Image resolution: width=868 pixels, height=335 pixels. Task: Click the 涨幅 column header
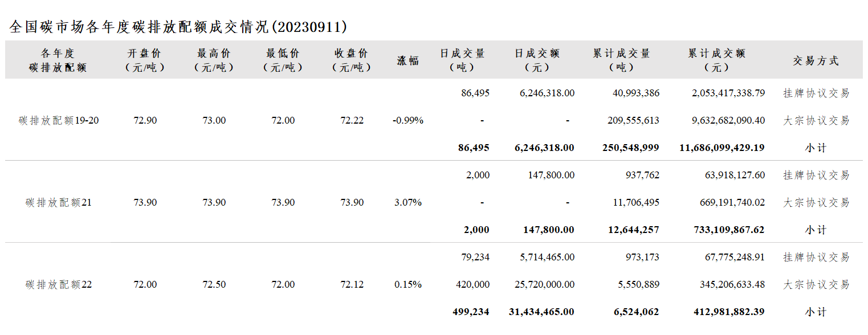[408, 60]
